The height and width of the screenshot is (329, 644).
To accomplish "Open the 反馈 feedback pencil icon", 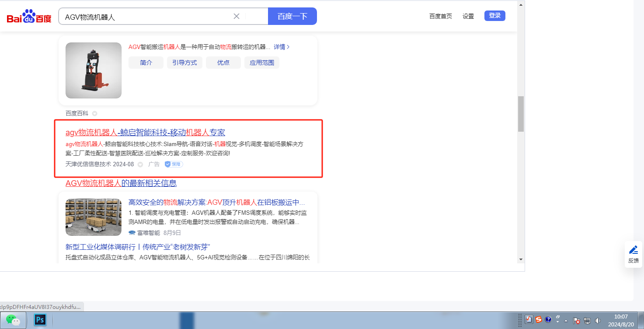I will click(x=633, y=250).
